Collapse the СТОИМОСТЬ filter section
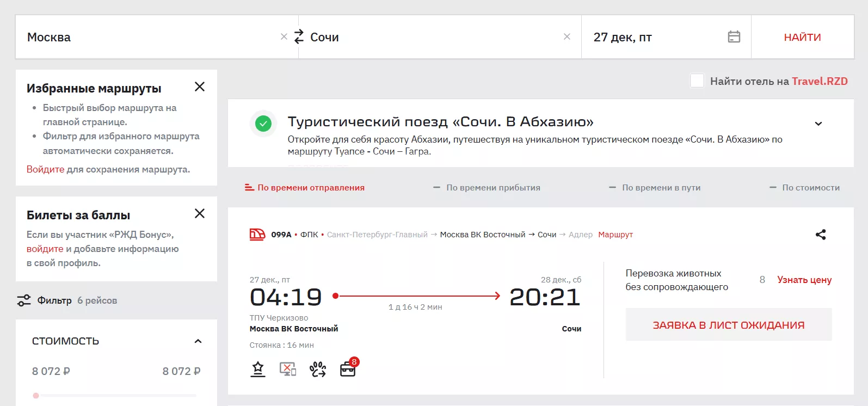This screenshot has width=868, height=406. (x=198, y=341)
